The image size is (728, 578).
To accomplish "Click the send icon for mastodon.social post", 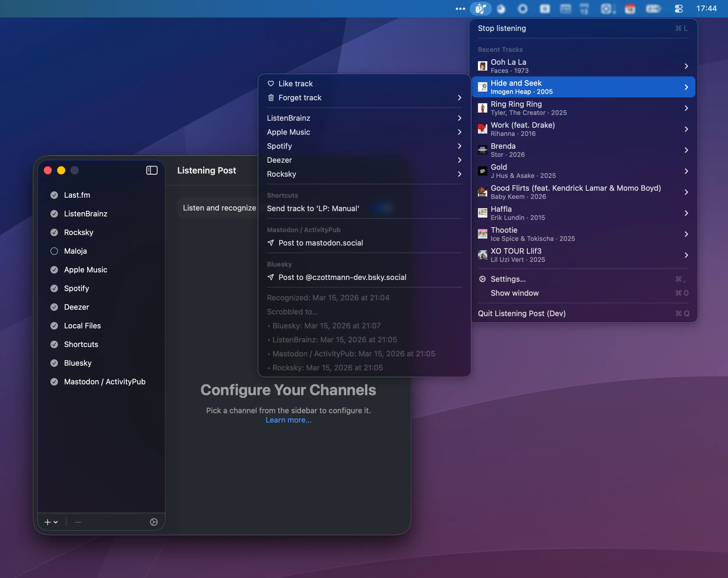I will click(x=270, y=243).
